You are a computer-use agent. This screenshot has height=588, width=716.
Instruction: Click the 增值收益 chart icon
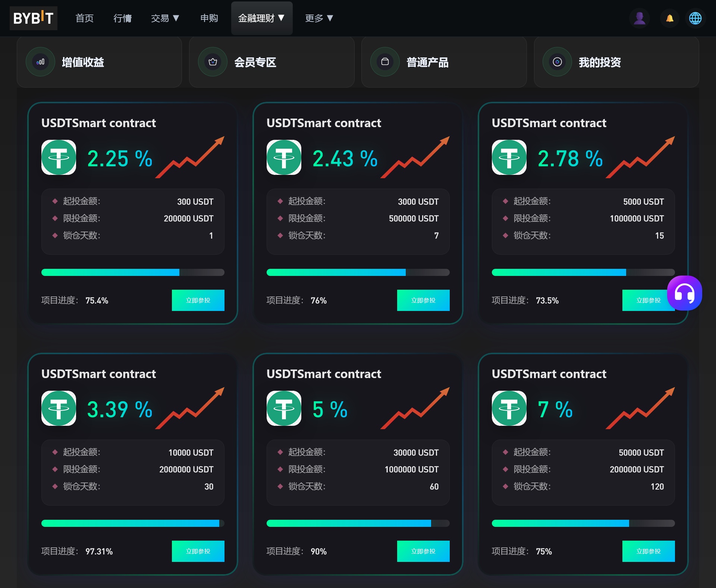pos(40,62)
